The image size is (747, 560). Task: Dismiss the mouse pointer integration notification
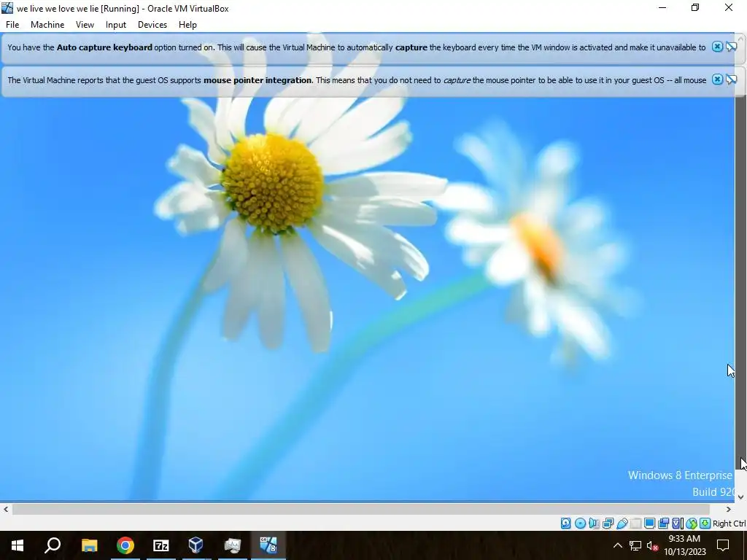point(717,79)
